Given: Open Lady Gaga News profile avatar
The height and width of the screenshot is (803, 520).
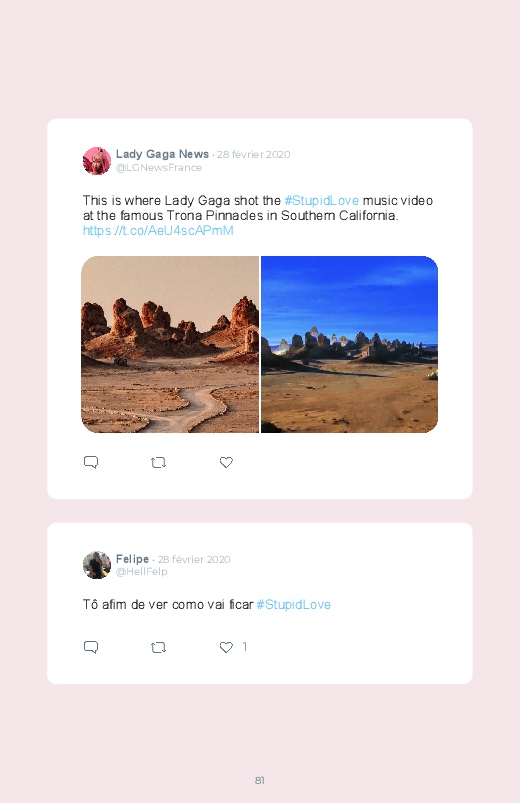Looking at the screenshot, I should (97, 161).
